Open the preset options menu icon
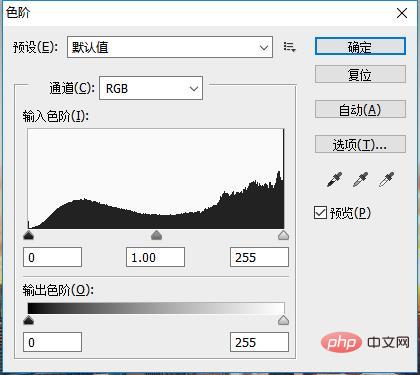Image resolution: width=420 pixels, height=375 pixels. click(289, 47)
